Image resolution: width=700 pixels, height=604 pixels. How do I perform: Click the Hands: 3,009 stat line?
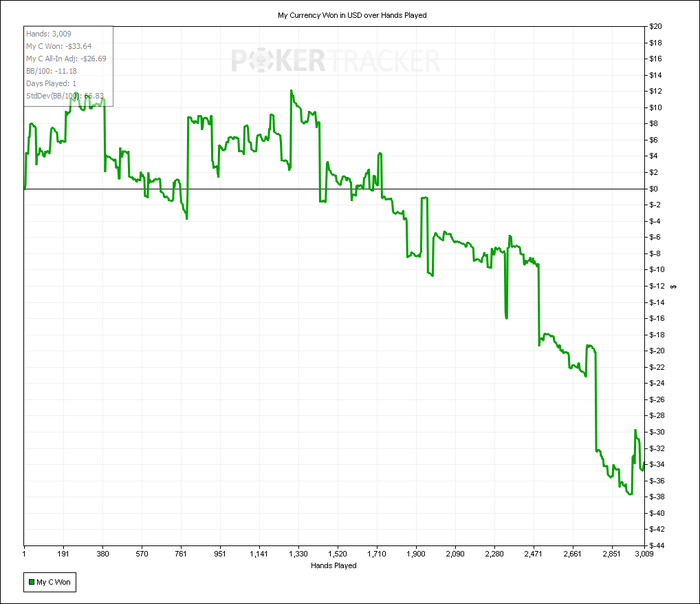49,34
